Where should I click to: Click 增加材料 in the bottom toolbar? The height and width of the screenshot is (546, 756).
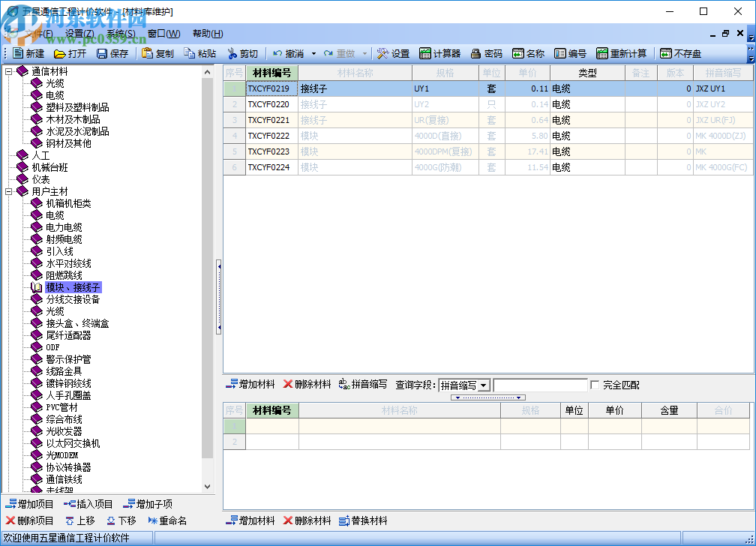250,520
